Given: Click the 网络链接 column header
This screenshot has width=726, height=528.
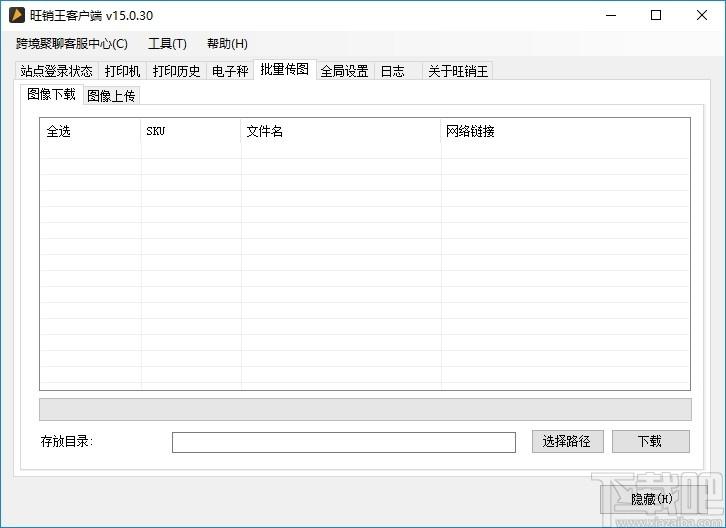Looking at the screenshot, I should [x=565, y=131].
